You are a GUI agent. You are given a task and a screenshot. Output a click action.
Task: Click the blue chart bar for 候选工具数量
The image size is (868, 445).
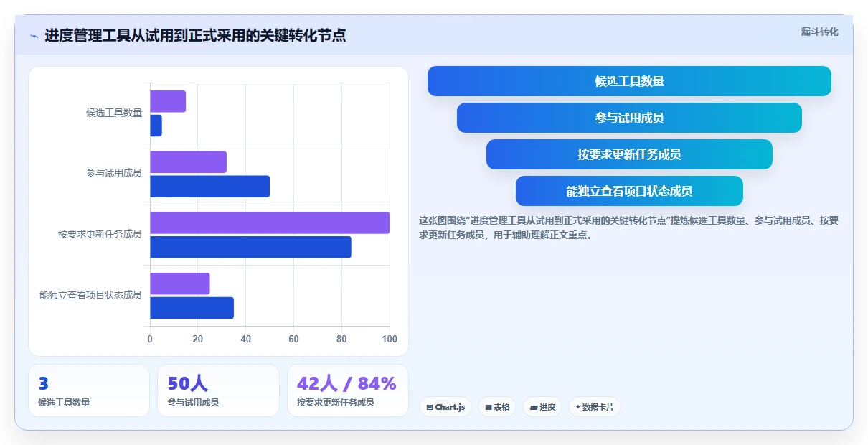156,126
